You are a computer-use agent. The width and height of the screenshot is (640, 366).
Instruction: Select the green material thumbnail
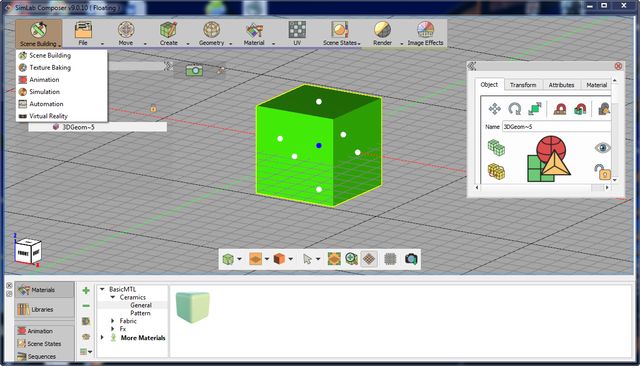click(192, 307)
